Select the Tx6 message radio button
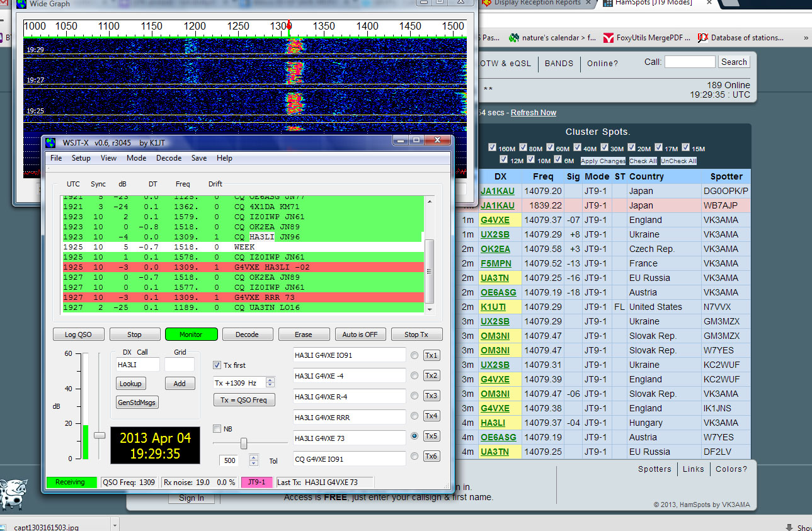The width and height of the screenshot is (812, 531). [415, 456]
